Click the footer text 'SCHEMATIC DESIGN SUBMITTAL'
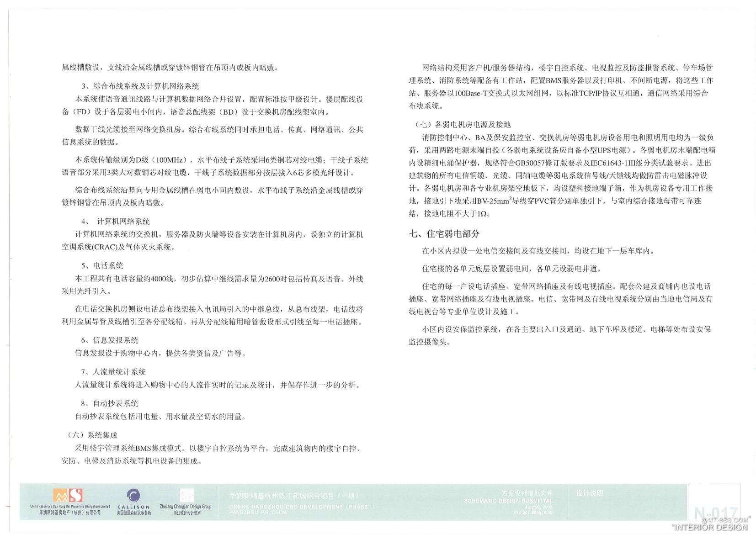756x534 pixels. 508,501
